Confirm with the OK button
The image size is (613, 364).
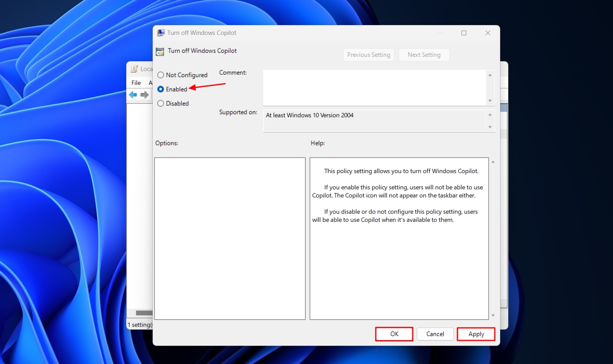click(394, 334)
